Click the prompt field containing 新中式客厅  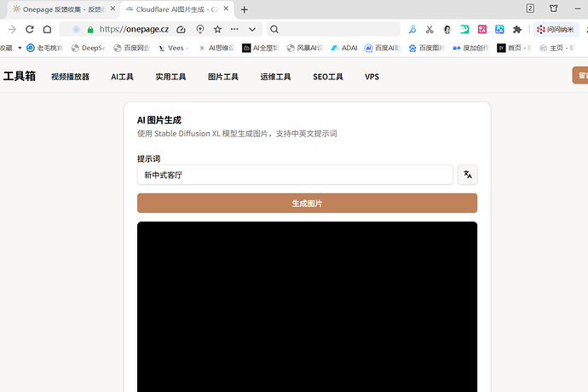pos(295,175)
